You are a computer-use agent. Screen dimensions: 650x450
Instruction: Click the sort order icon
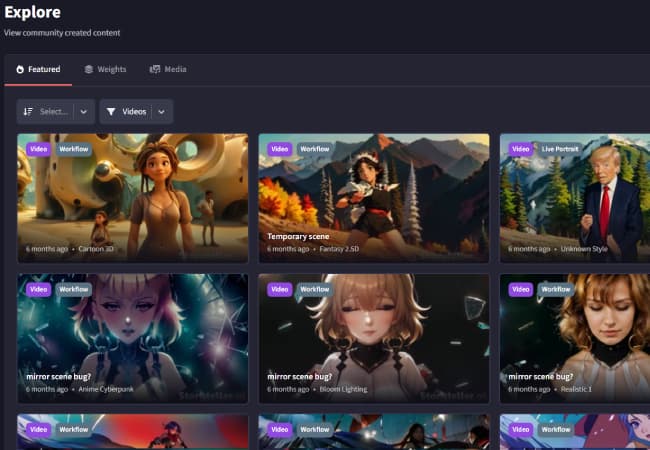28,111
